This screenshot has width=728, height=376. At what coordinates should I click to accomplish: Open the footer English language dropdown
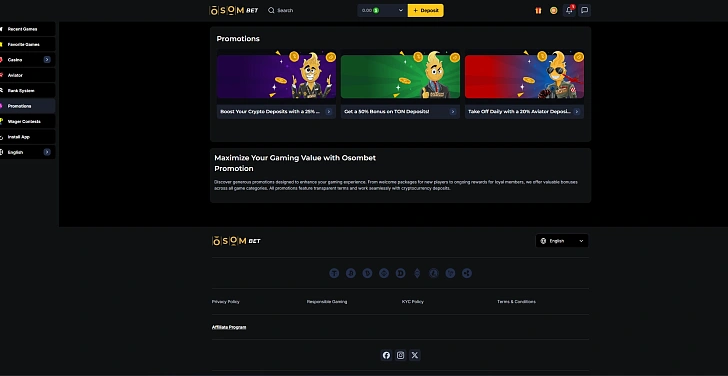tap(562, 241)
